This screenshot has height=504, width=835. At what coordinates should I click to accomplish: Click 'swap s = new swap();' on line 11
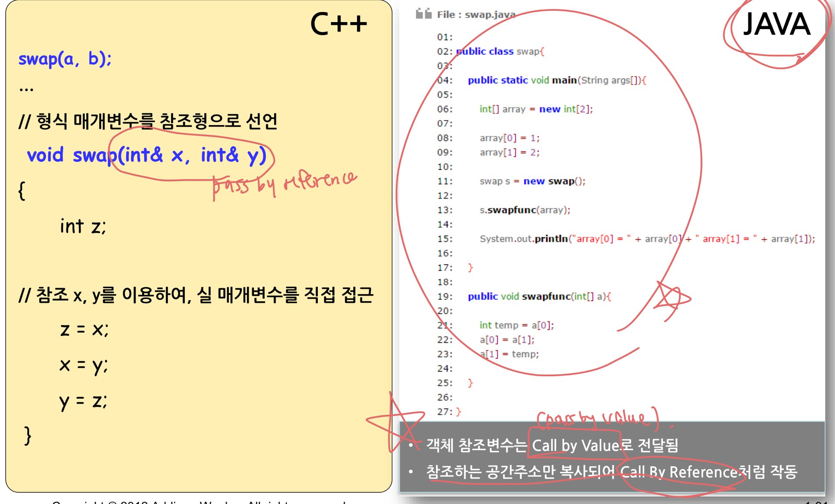[532, 181]
